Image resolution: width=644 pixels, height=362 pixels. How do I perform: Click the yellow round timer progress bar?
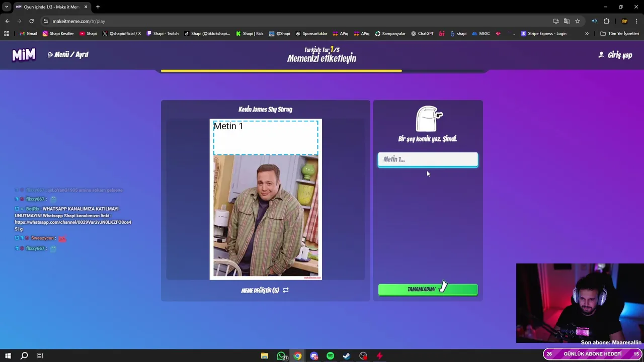(x=281, y=71)
